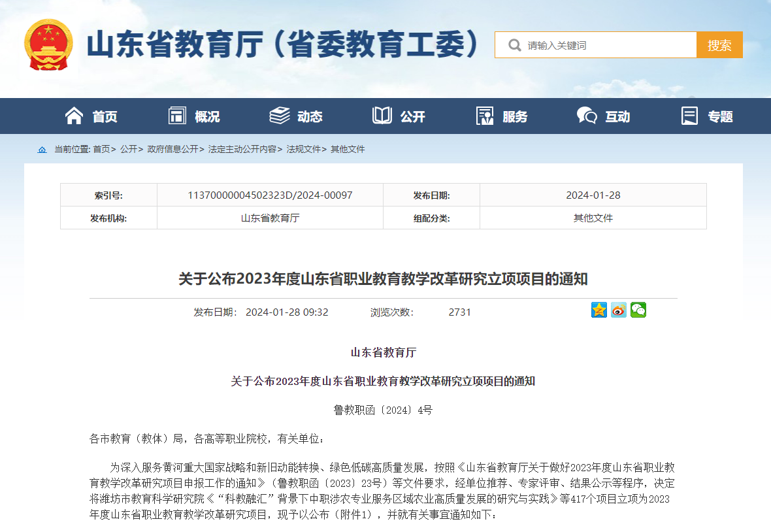Click the home icon beside 首页

tap(74, 116)
